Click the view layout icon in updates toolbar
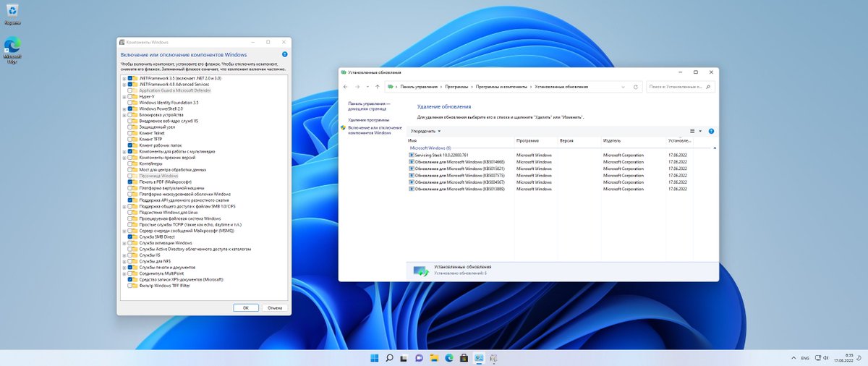The width and height of the screenshot is (868, 366). coord(692,131)
